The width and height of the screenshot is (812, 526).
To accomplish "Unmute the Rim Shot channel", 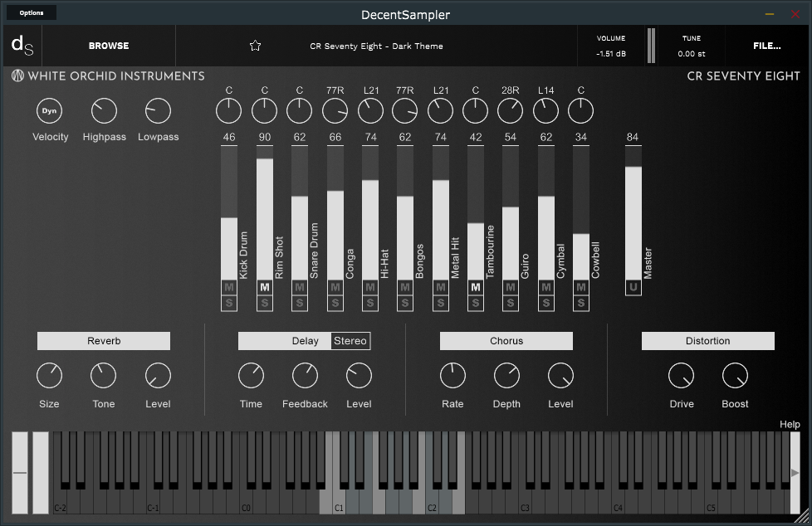I will point(265,287).
